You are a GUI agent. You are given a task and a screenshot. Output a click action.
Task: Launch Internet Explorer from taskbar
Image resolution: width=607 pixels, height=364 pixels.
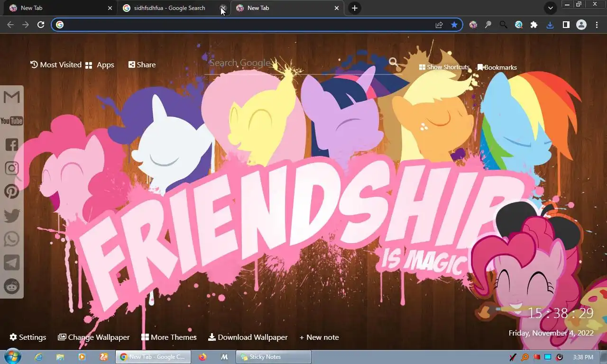[x=38, y=357]
